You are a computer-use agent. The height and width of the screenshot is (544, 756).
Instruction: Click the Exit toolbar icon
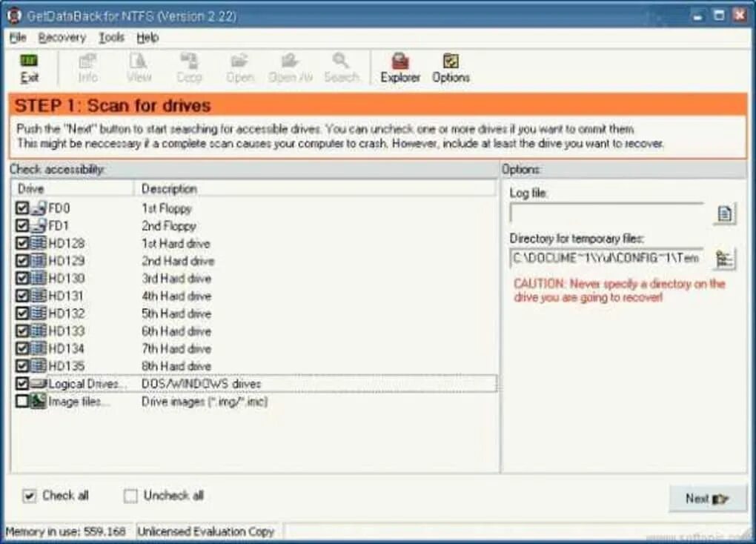30,67
